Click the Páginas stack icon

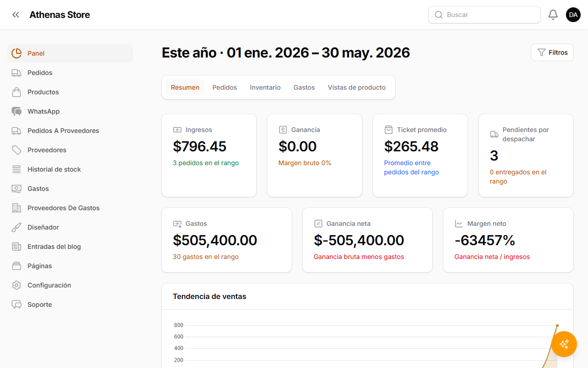click(x=17, y=266)
